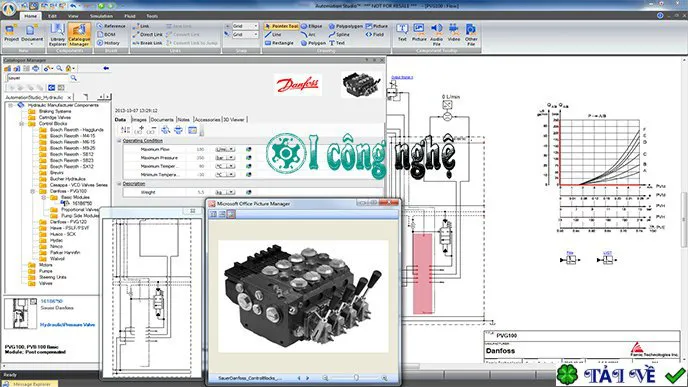Move zoom slider in Picture Manager
This screenshot has height=387, width=688.
coord(356,378)
